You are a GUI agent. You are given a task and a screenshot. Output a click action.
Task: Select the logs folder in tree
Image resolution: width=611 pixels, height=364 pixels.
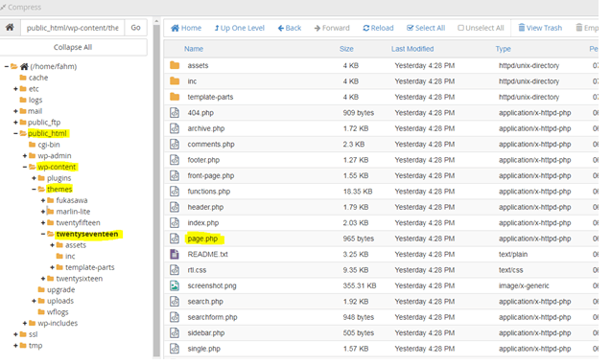[x=35, y=100]
